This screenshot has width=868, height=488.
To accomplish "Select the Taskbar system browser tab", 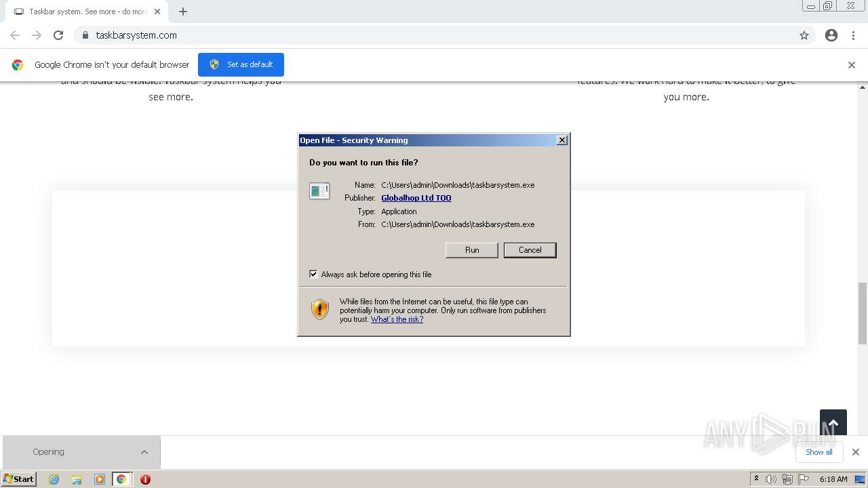I will (x=87, y=12).
